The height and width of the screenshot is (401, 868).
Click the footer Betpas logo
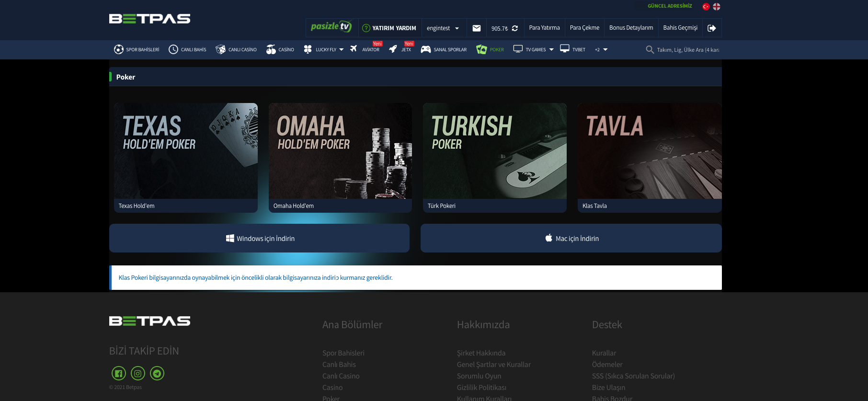149,321
